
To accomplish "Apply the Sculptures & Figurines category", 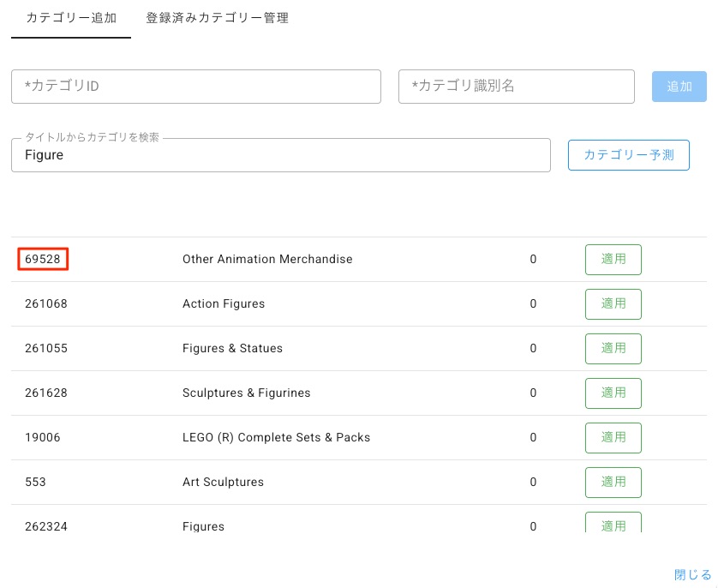I will point(613,393).
